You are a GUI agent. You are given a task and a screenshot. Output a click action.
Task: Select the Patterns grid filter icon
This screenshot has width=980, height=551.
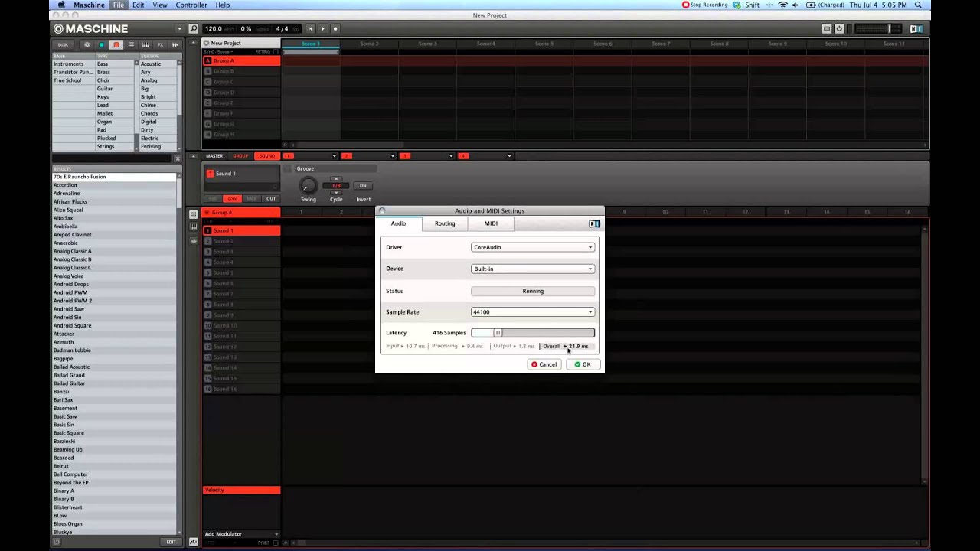131,45
